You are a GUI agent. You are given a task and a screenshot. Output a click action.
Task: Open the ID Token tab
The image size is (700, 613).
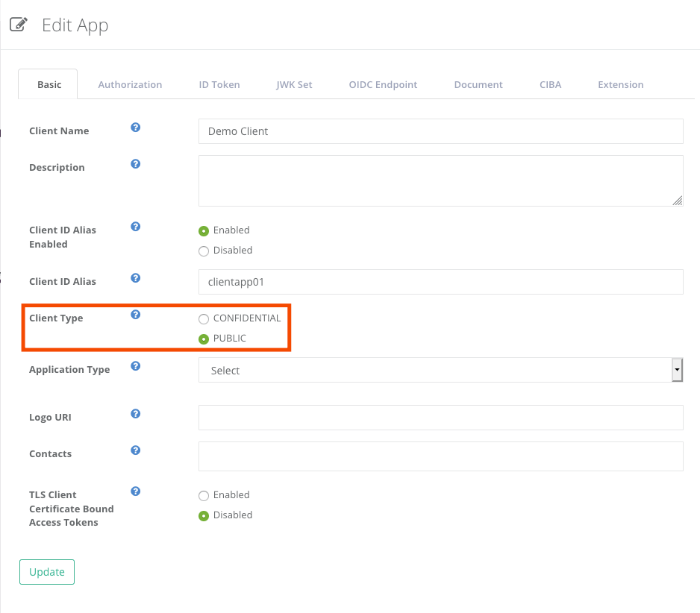pos(219,84)
